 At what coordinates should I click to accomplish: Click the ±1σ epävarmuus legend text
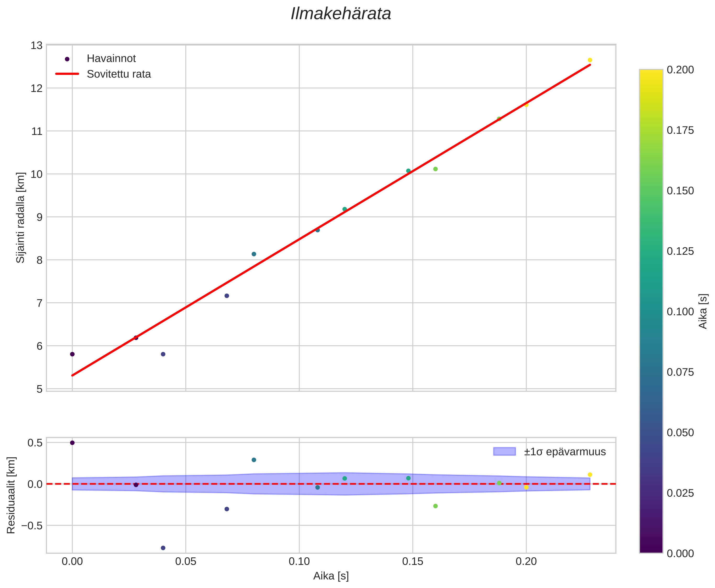click(x=565, y=452)
